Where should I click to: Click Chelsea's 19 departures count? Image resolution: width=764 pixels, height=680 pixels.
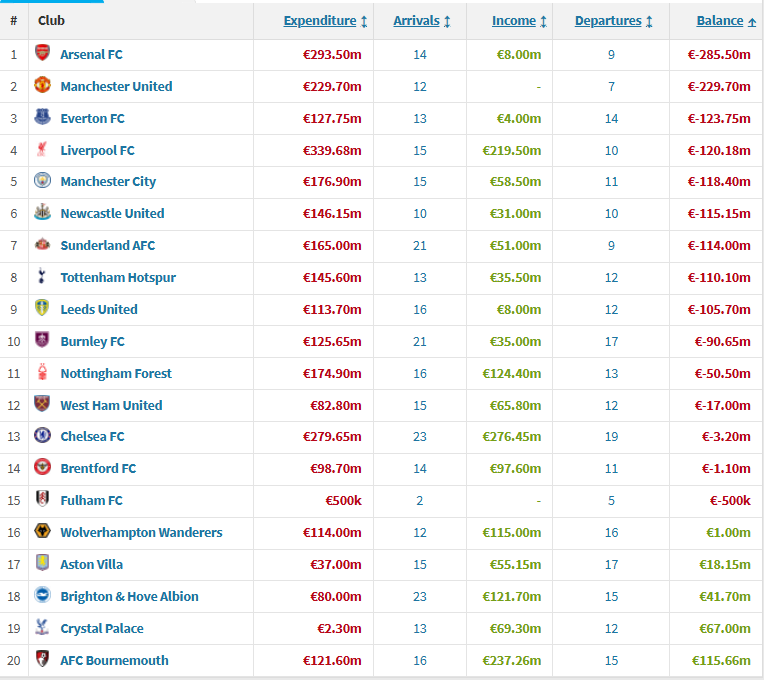point(611,436)
